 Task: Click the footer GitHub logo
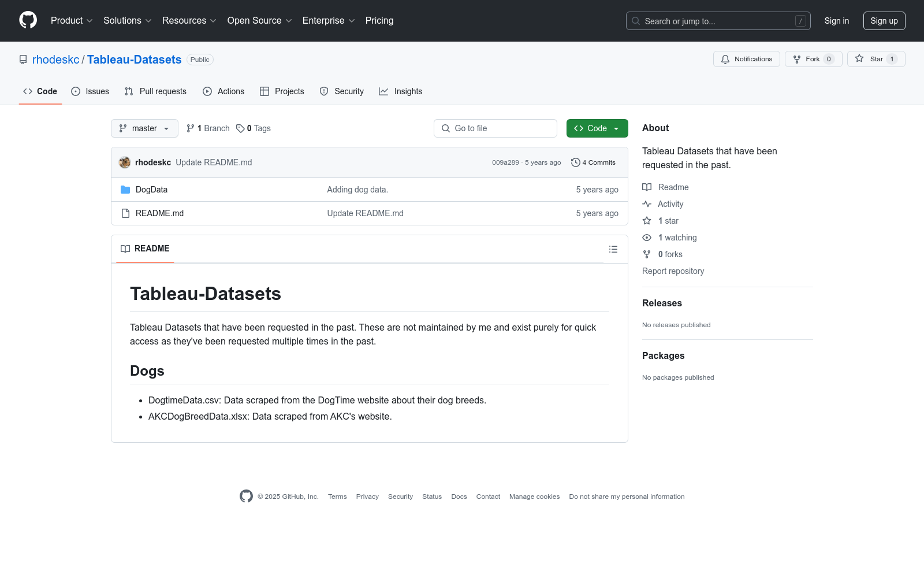[246, 496]
